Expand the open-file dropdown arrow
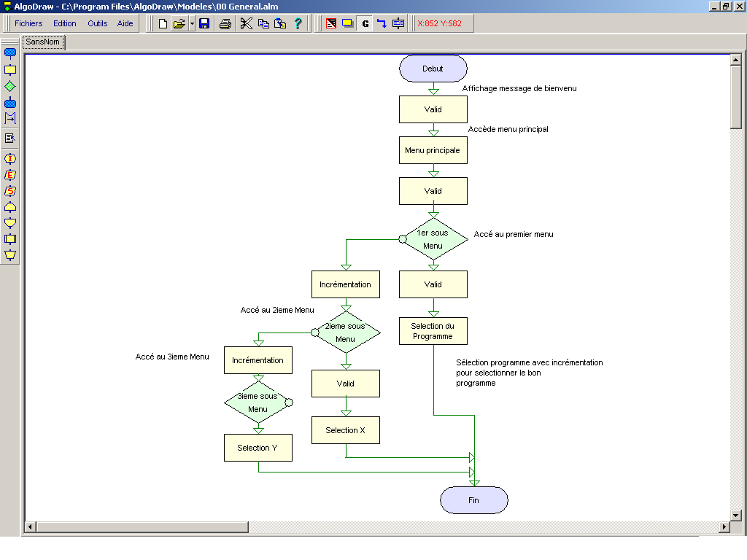Viewport: 747px width, 560px height. pyautogui.click(x=192, y=23)
